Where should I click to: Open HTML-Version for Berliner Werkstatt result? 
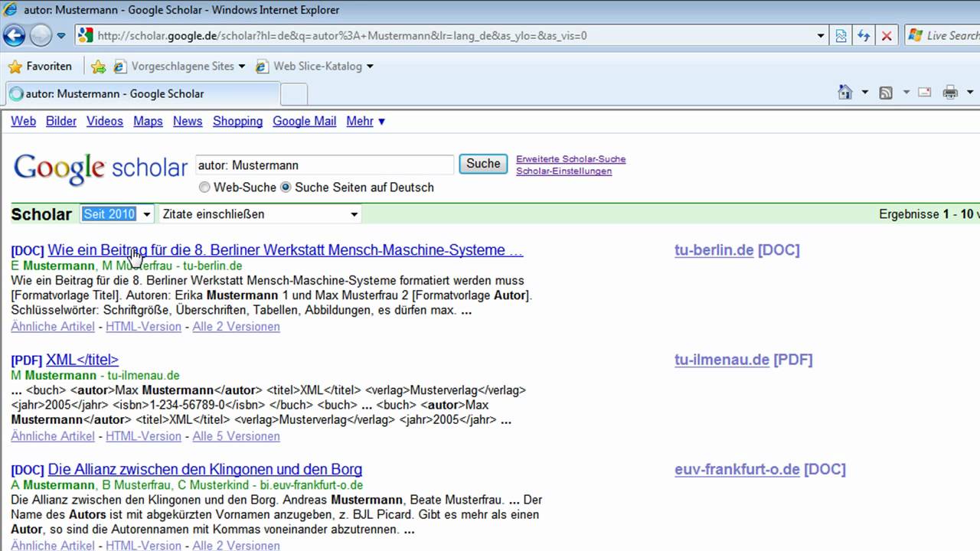[x=143, y=327]
